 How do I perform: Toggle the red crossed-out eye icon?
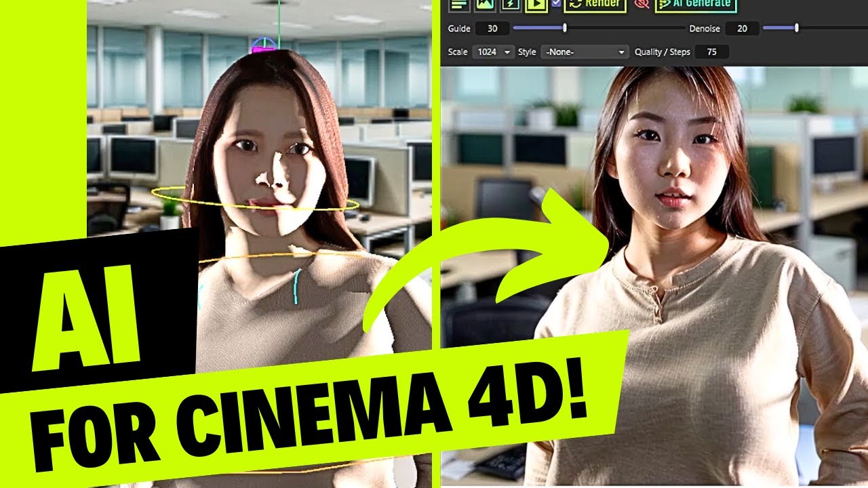[x=641, y=4]
